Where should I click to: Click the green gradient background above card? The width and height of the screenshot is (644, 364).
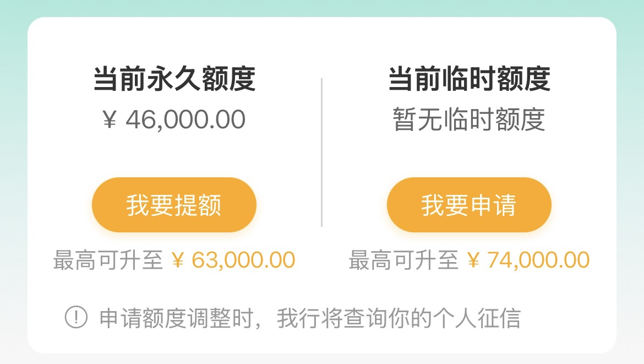click(x=322, y=7)
